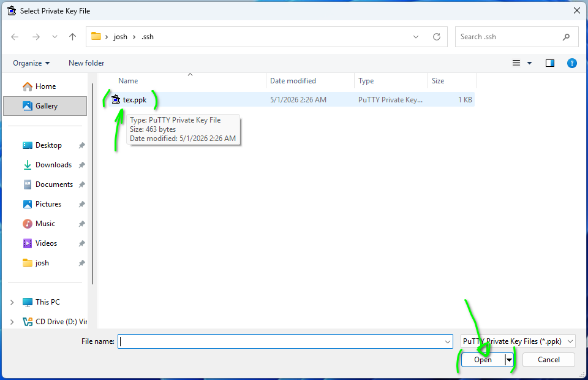Viewport: 588px width, 380px height.
Task: Click the folder icon in address bar
Action: pyautogui.click(x=96, y=36)
